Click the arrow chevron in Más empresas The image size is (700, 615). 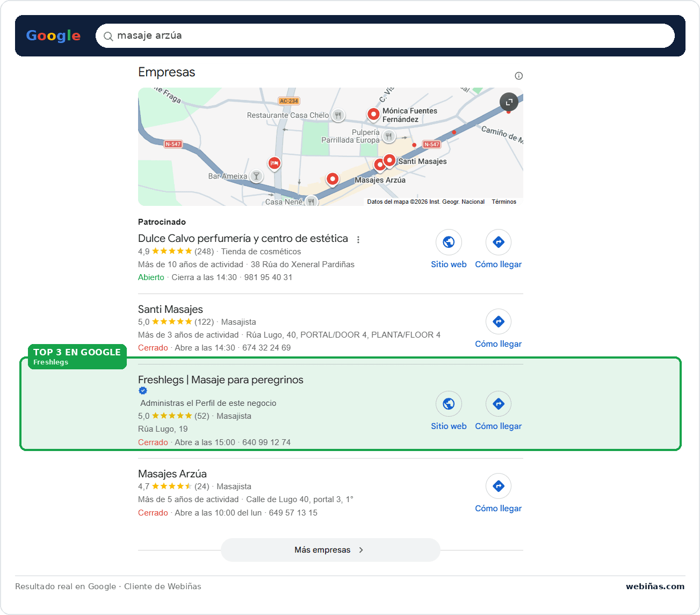[361, 550]
